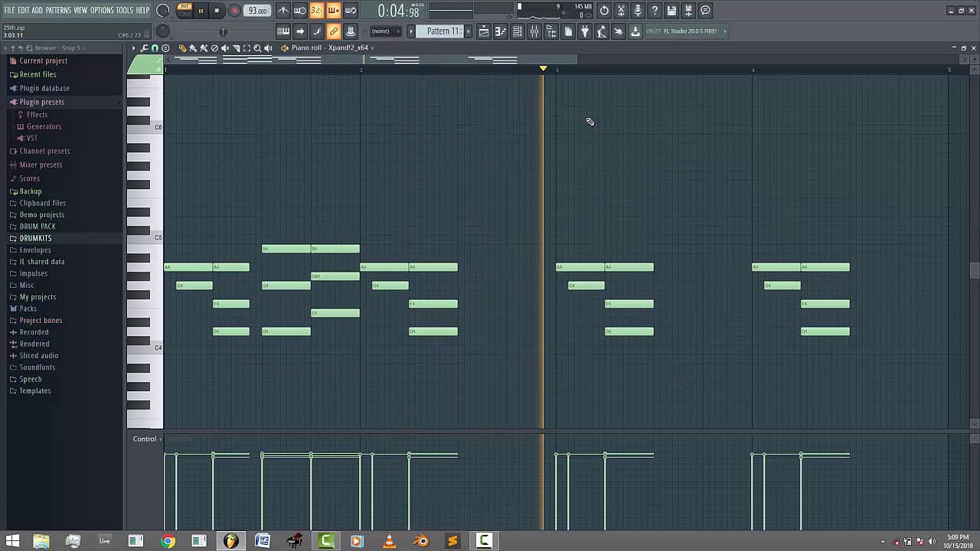The image size is (980, 551).
Task: Select the Slice tool
Action: [236, 47]
